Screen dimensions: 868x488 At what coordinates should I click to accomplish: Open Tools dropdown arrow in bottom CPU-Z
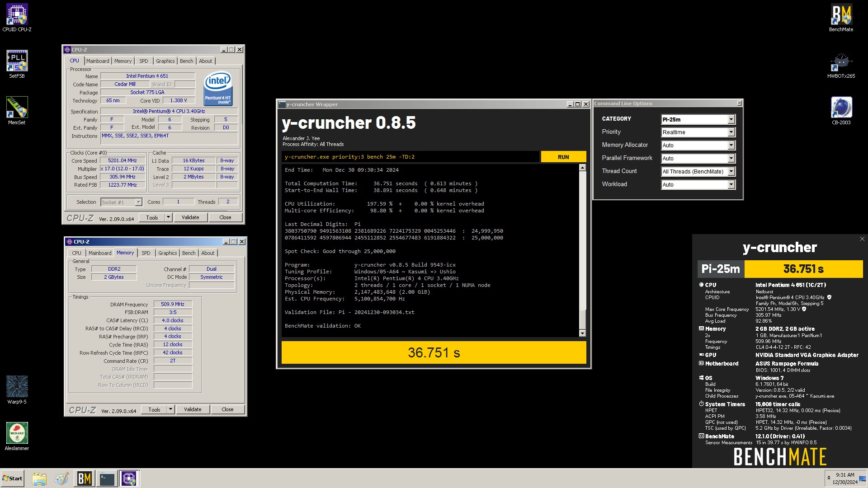tap(170, 409)
